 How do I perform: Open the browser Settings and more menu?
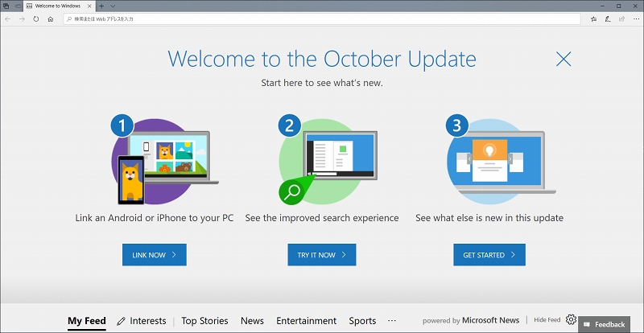click(x=635, y=18)
